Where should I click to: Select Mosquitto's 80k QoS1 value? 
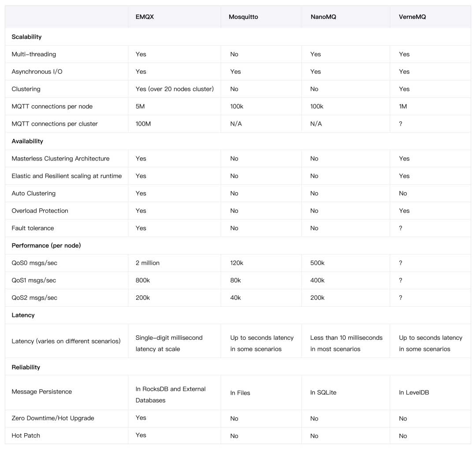point(236,280)
